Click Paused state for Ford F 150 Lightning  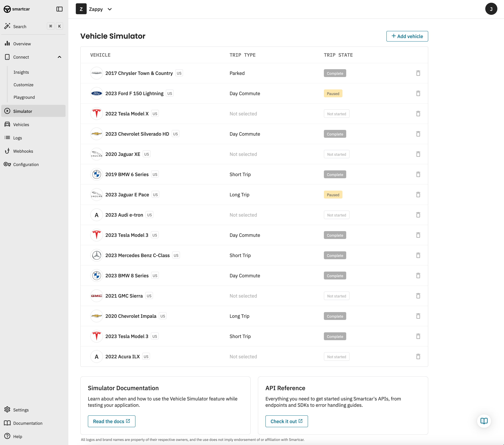[333, 94]
